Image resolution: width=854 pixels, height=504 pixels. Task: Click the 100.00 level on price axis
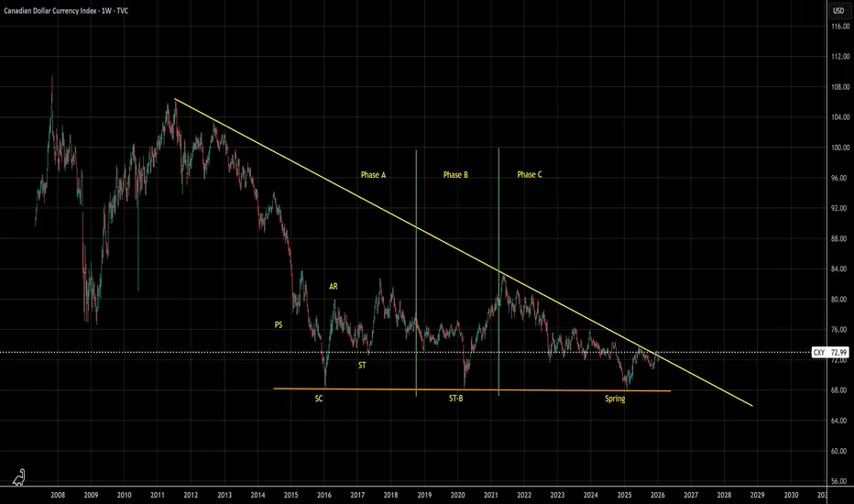click(840, 148)
